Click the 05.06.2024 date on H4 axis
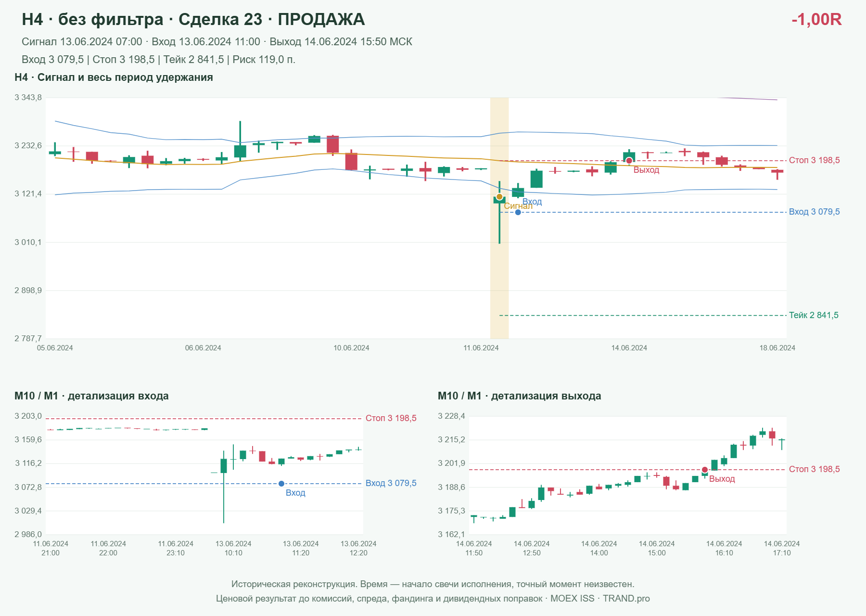Image resolution: width=866 pixels, height=616 pixels. pyautogui.click(x=55, y=348)
